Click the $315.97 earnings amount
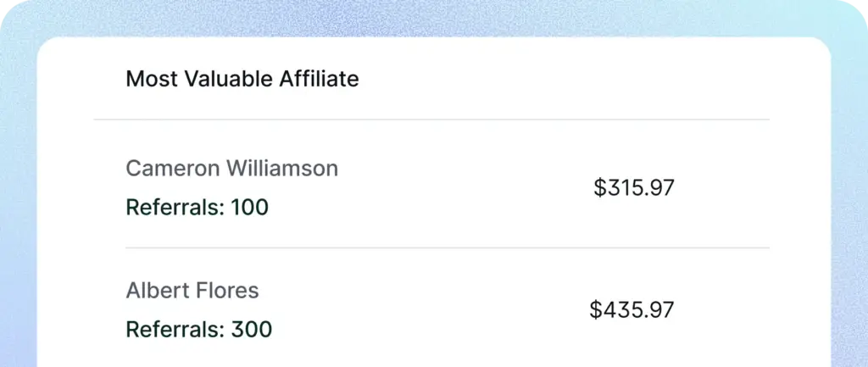868x367 pixels. [x=633, y=187]
